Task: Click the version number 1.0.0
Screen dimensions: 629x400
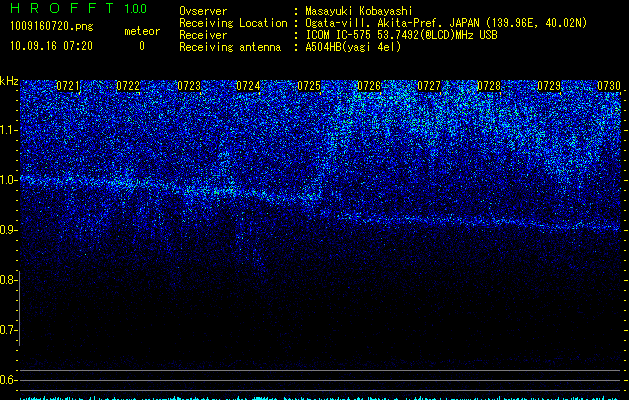Action: point(135,8)
